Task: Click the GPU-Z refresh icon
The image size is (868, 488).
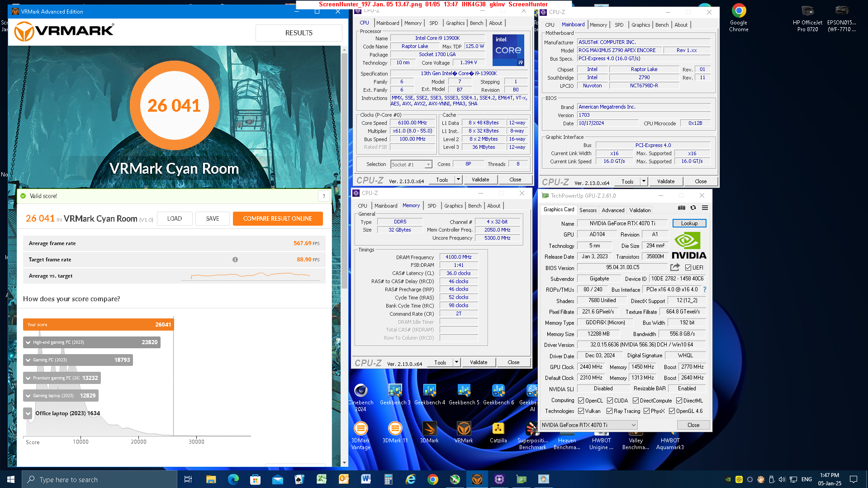Action: [693, 208]
